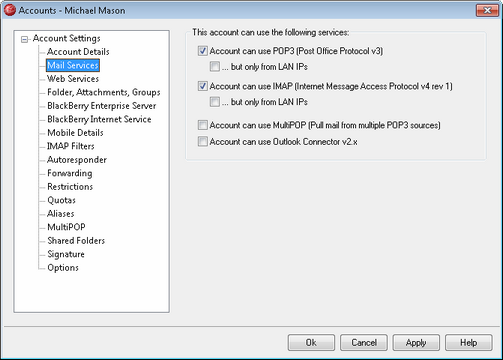Click the Ok button

311,343
